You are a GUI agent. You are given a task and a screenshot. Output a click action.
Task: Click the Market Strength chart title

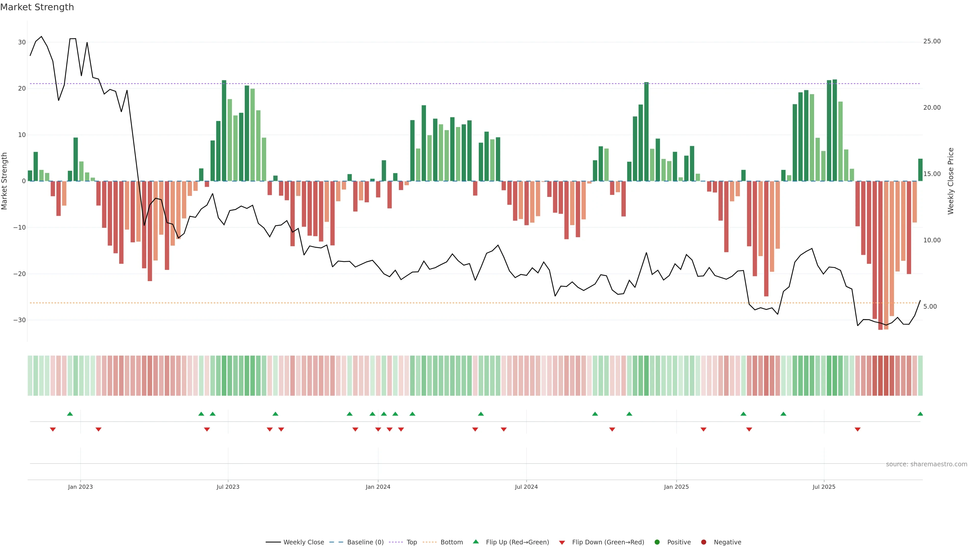tap(37, 7)
